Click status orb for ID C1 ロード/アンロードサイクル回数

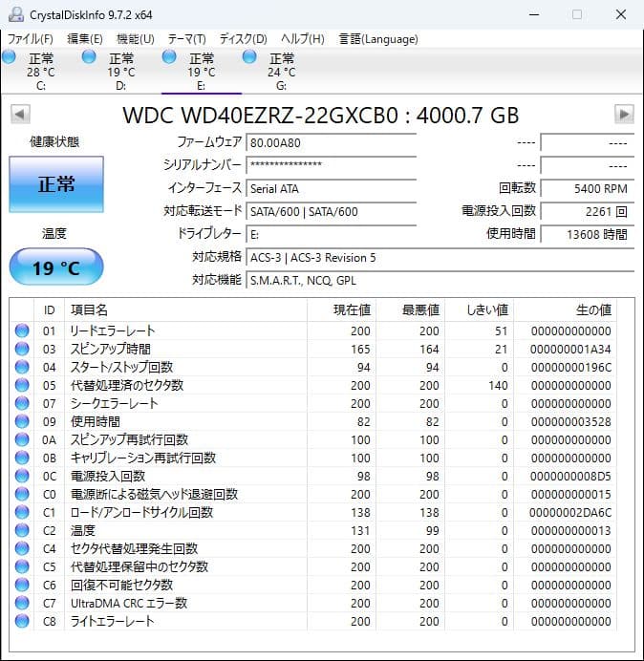(22, 512)
